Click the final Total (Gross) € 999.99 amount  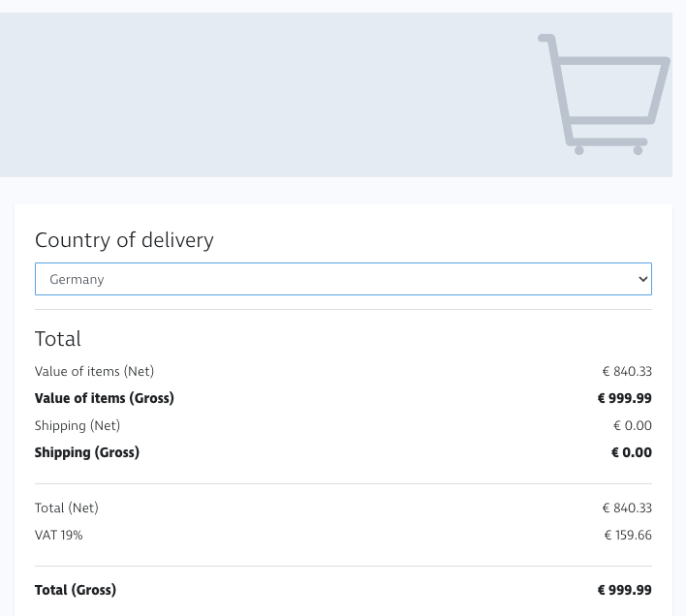pyautogui.click(x=625, y=590)
